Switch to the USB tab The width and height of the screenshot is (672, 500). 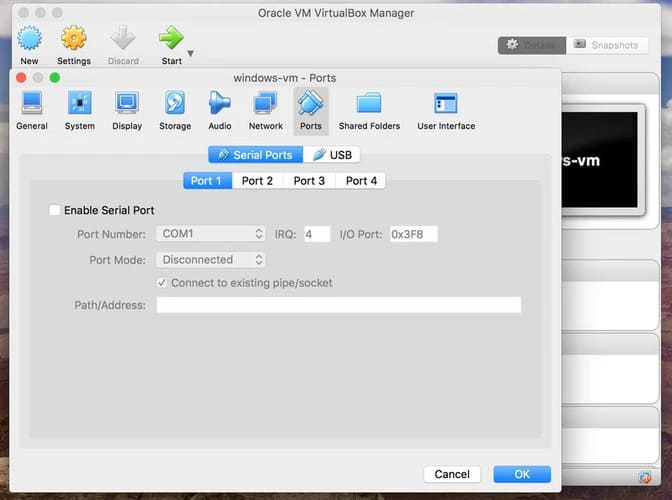click(x=332, y=155)
